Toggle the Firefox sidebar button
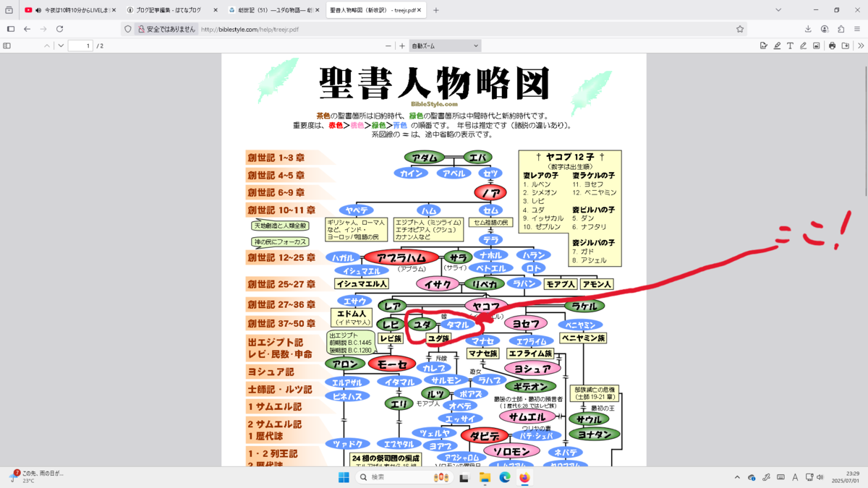868x488 pixels. click(x=11, y=29)
